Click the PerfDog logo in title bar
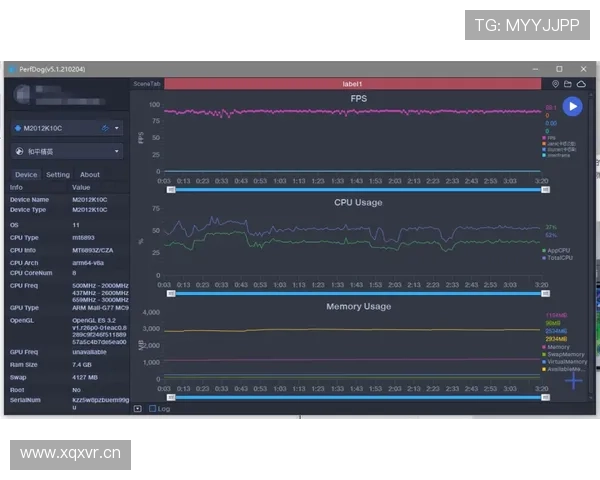Viewport: 600px width, 480px height. coord(12,69)
